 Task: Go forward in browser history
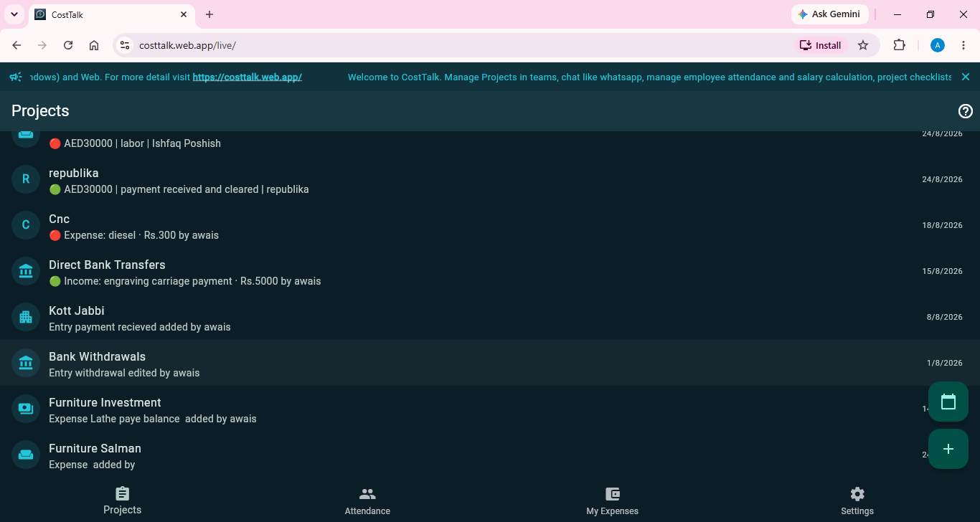coord(42,45)
